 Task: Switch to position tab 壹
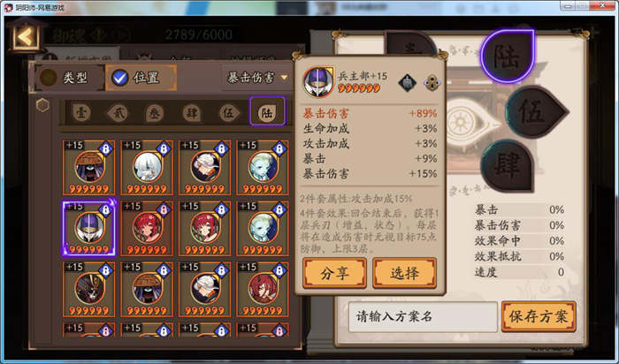(81, 113)
